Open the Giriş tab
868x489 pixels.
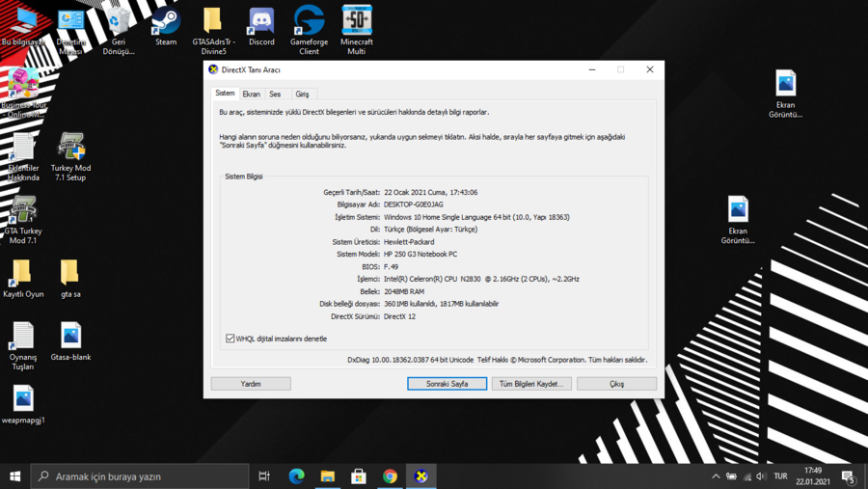(302, 95)
